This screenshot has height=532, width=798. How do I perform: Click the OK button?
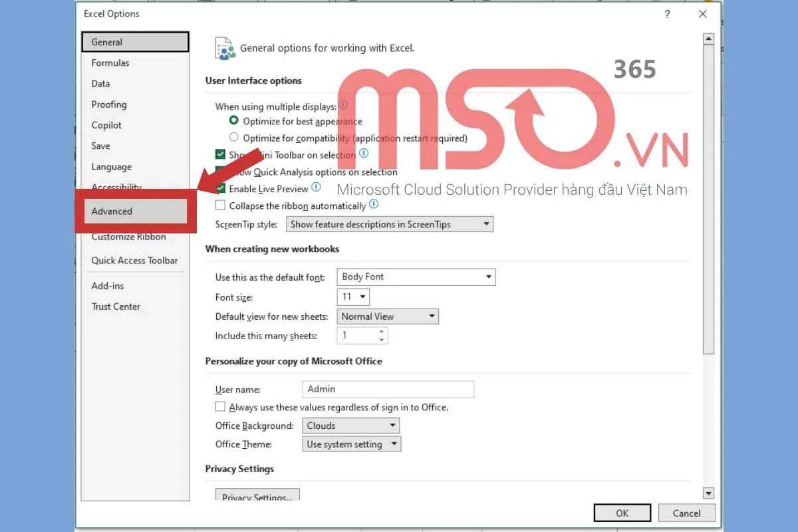pyautogui.click(x=621, y=513)
